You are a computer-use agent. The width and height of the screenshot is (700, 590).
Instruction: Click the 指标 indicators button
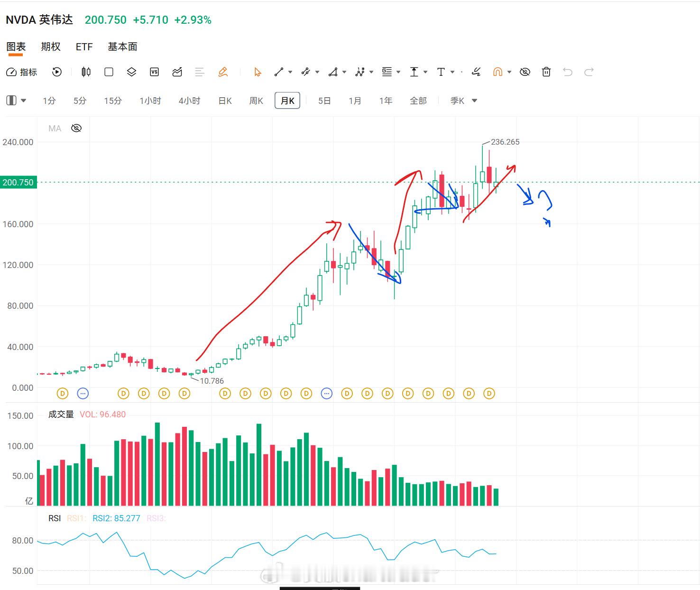21,72
